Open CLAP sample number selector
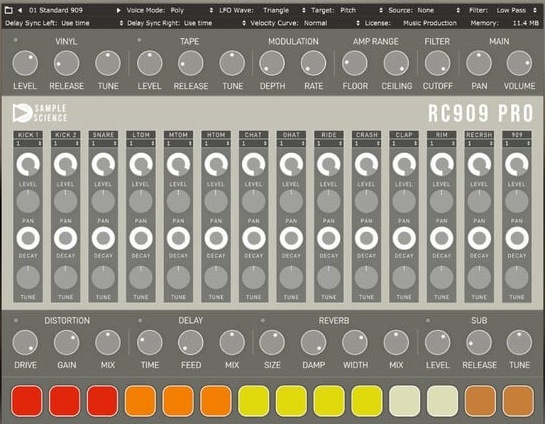This screenshot has height=424, width=545. click(404, 144)
